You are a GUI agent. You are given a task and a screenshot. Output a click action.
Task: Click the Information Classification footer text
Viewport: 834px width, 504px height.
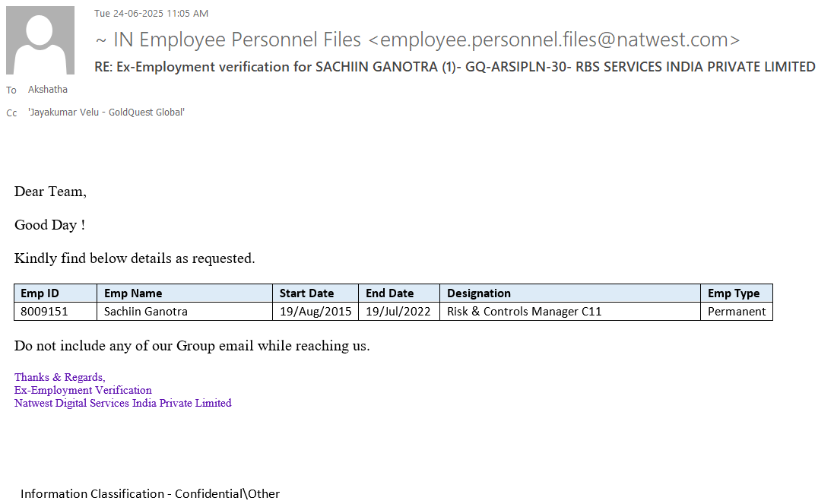151,494
